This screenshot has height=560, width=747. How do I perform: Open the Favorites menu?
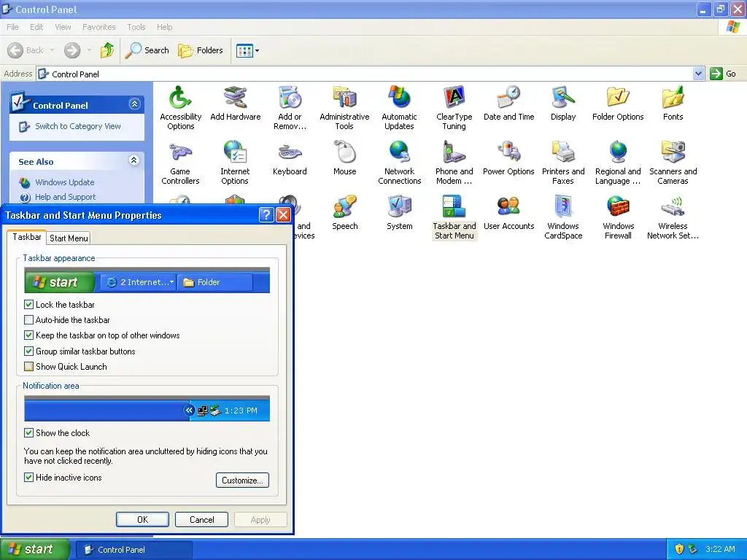(99, 27)
